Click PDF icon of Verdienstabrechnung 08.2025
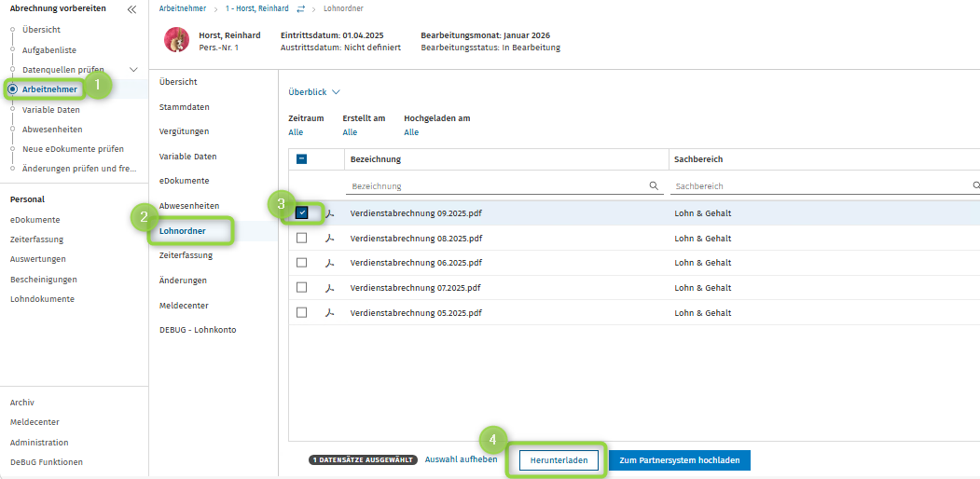This screenshot has height=479, width=980. pyautogui.click(x=330, y=238)
